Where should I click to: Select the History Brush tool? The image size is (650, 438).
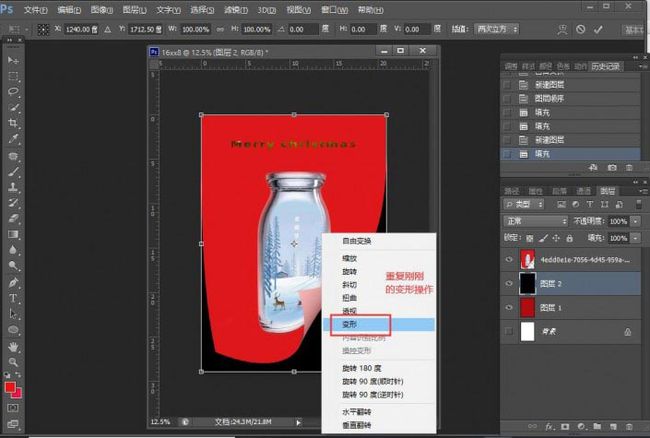13,203
